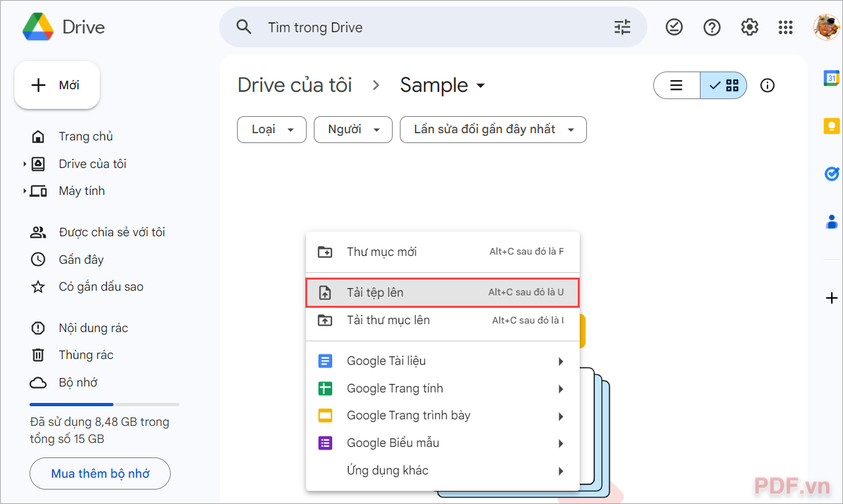Expand Google Tài liệu submenu arrow

tap(561, 362)
